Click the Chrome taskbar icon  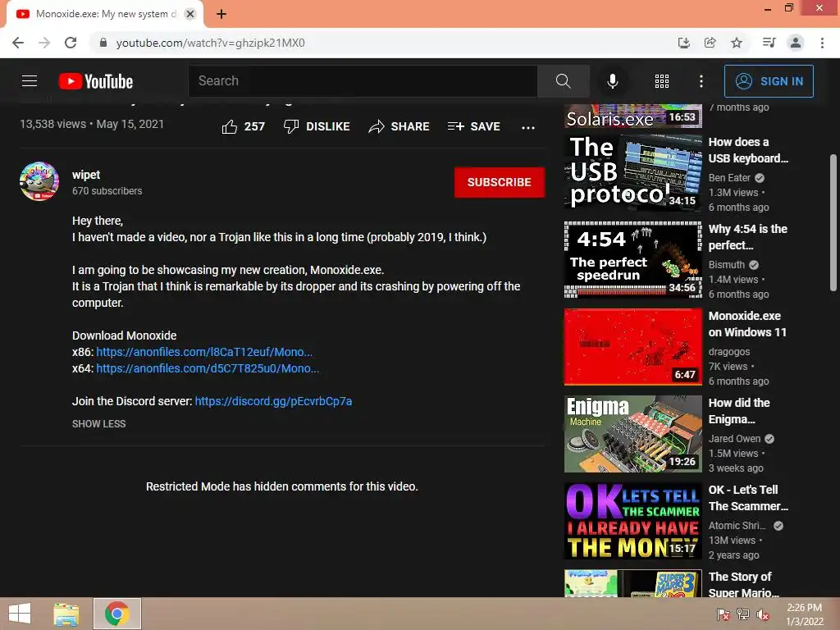coord(117,614)
